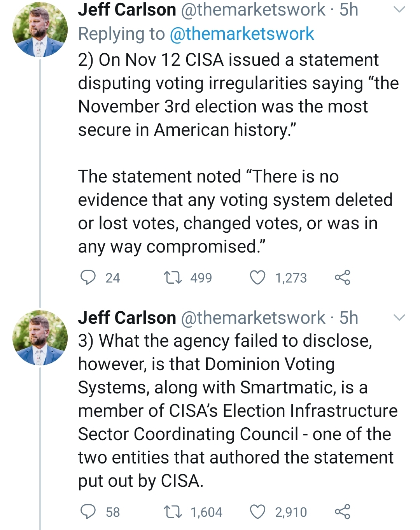
Task: Reply to the Nov 12 CISA tweet
Action: 88,277
